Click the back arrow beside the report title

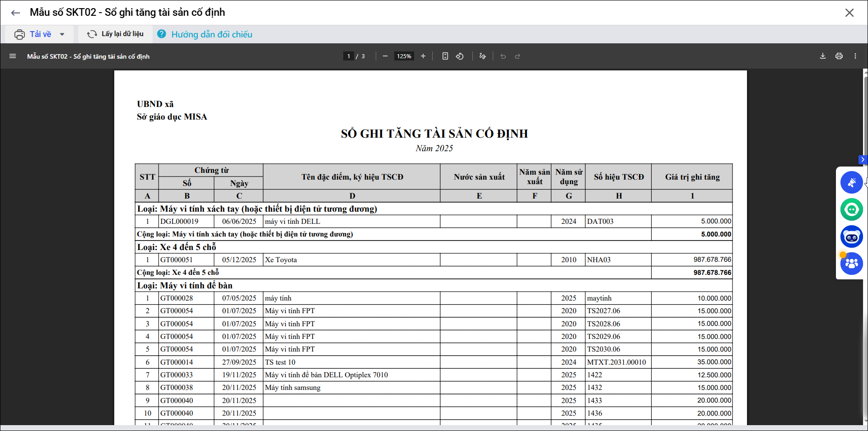click(x=15, y=13)
